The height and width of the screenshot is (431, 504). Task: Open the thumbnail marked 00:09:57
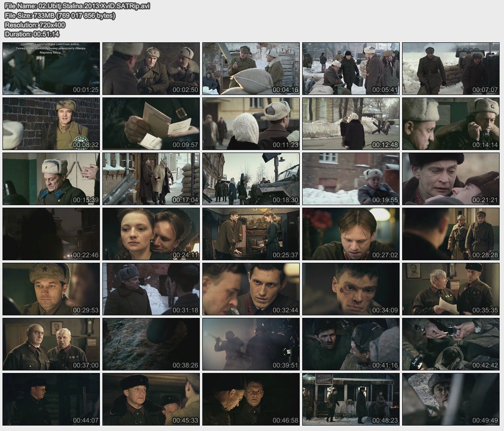point(151,123)
